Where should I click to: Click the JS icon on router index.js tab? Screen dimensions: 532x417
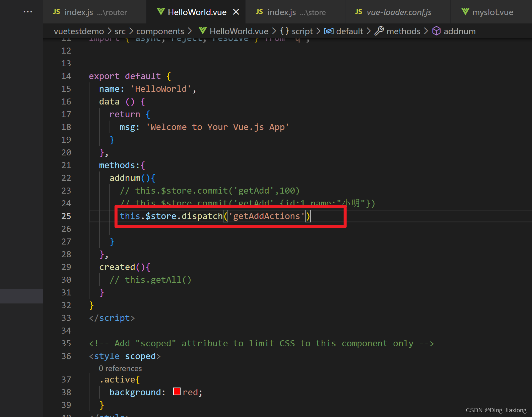click(x=57, y=12)
